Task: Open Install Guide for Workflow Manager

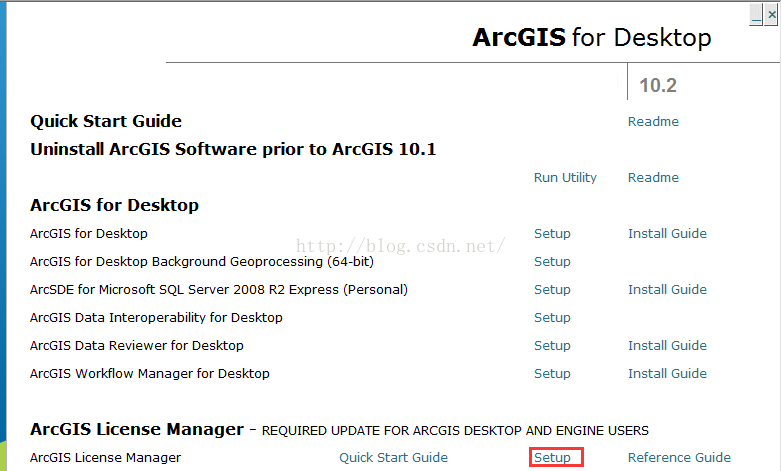Action: click(667, 373)
